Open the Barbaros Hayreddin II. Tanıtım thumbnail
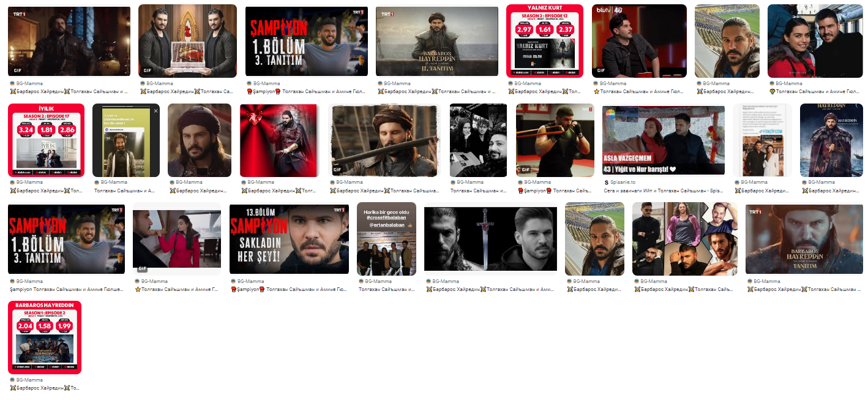Screen dimensions: 868x400 pyautogui.click(x=437, y=41)
